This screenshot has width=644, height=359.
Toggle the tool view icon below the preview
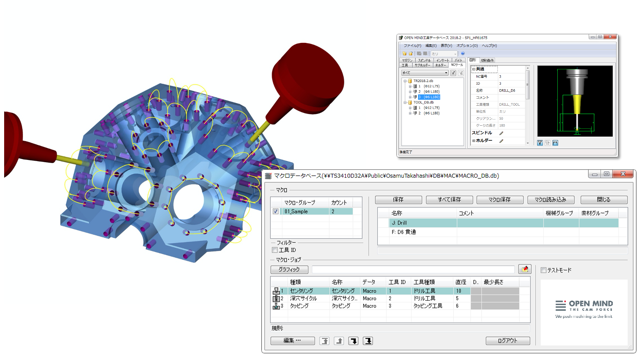click(x=540, y=143)
